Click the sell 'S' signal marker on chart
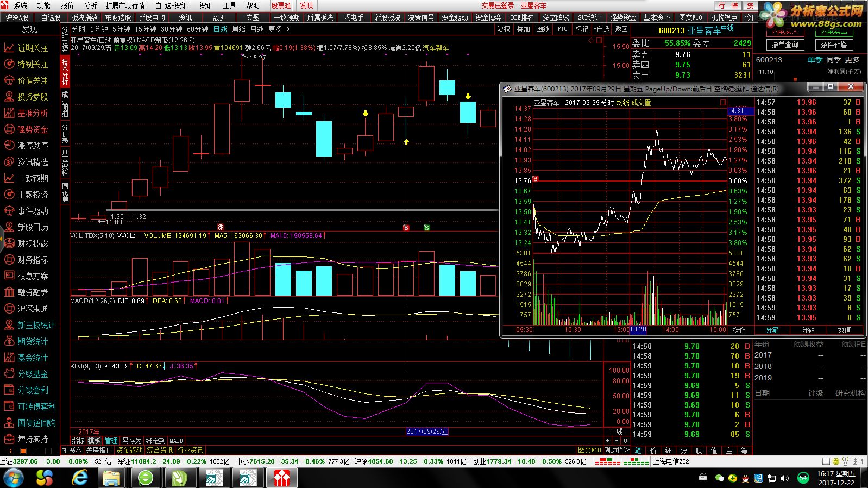Viewport: 868px width, 488px height. pyautogui.click(x=426, y=228)
